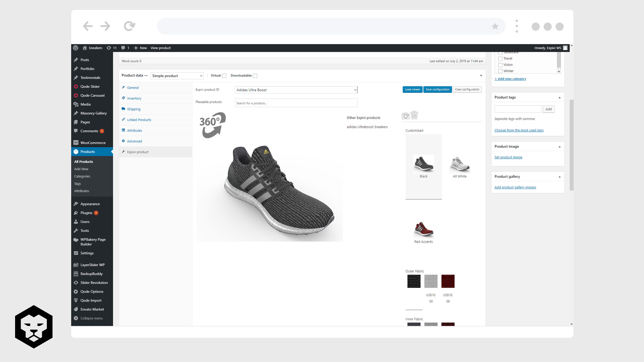Collapse the Product image panel
The width and height of the screenshot is (644, 362).
(x=559, y=147)
